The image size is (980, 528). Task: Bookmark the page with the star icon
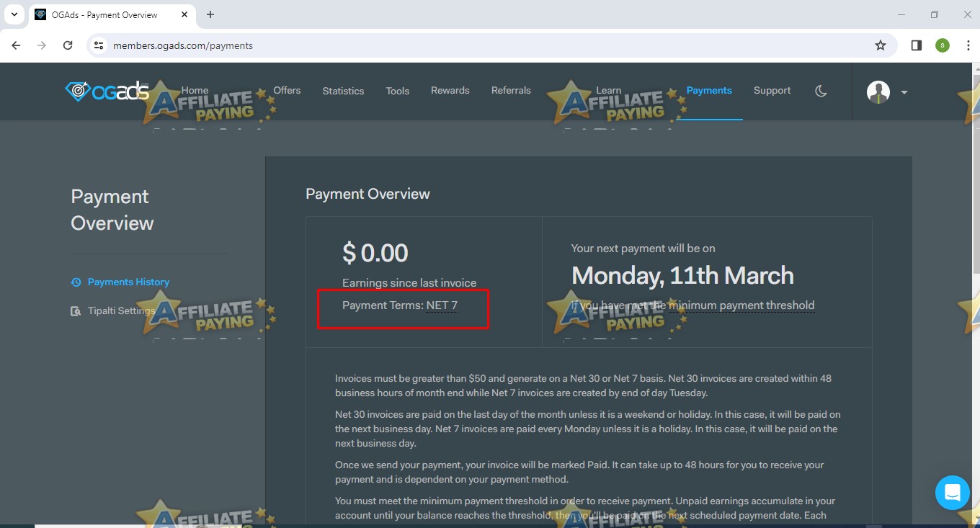(x=880, y=45)
